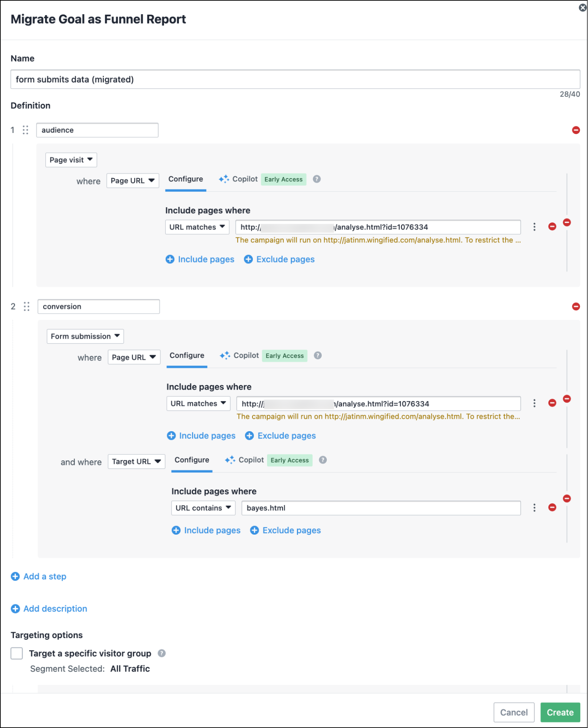
Task: Switch to Copilot tab in audience step
Action: (238, 179)
